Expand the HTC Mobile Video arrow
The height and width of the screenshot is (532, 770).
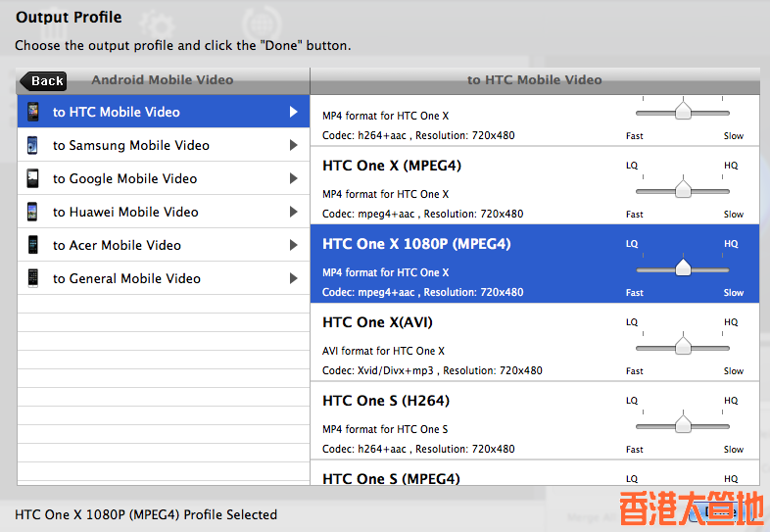[294, 112]
